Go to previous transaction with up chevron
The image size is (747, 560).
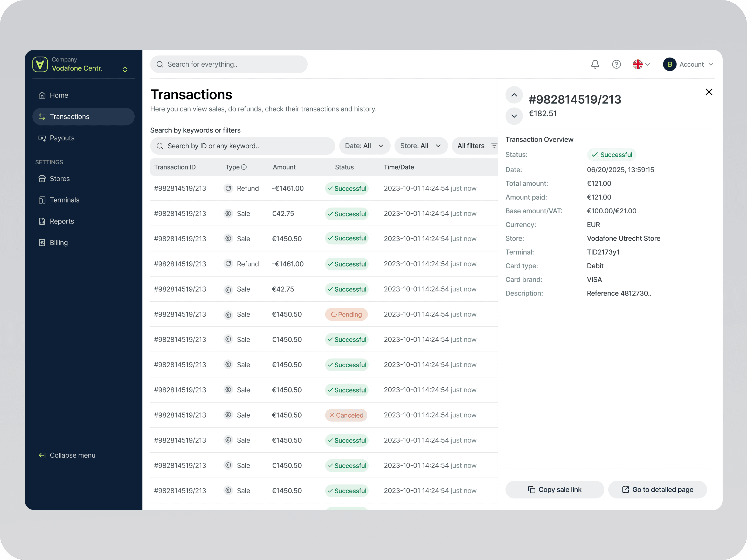point(514,95)
